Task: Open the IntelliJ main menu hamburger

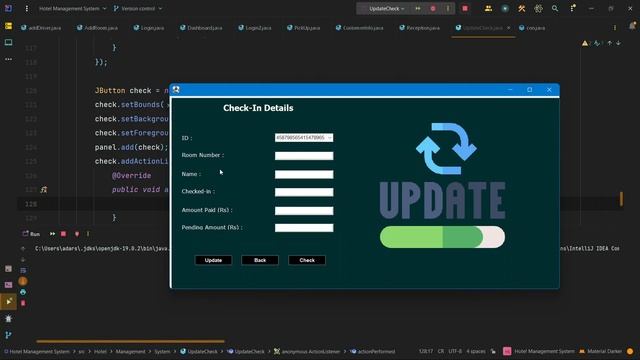Action: 27,8
